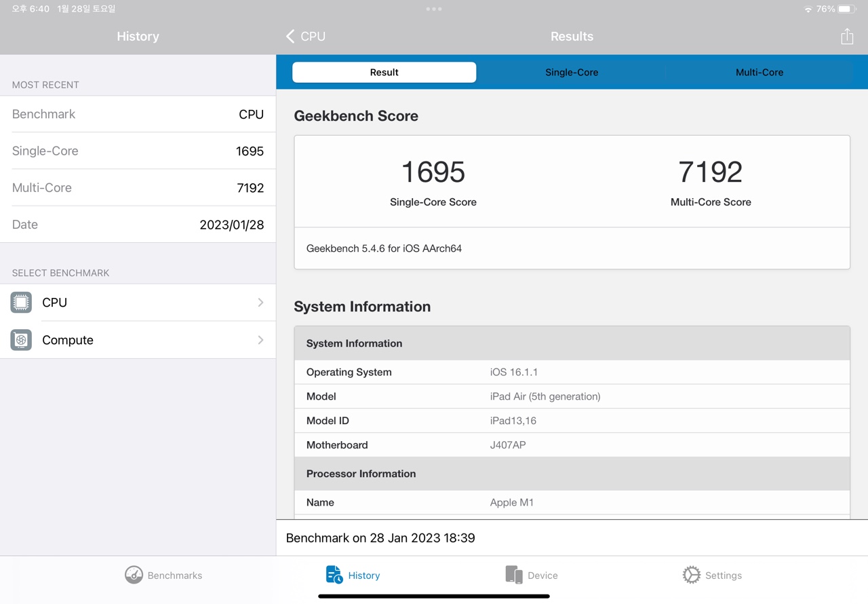
Task: Tap the share icon in Results header
Action: pyautogui.click(x=847, y=36)
